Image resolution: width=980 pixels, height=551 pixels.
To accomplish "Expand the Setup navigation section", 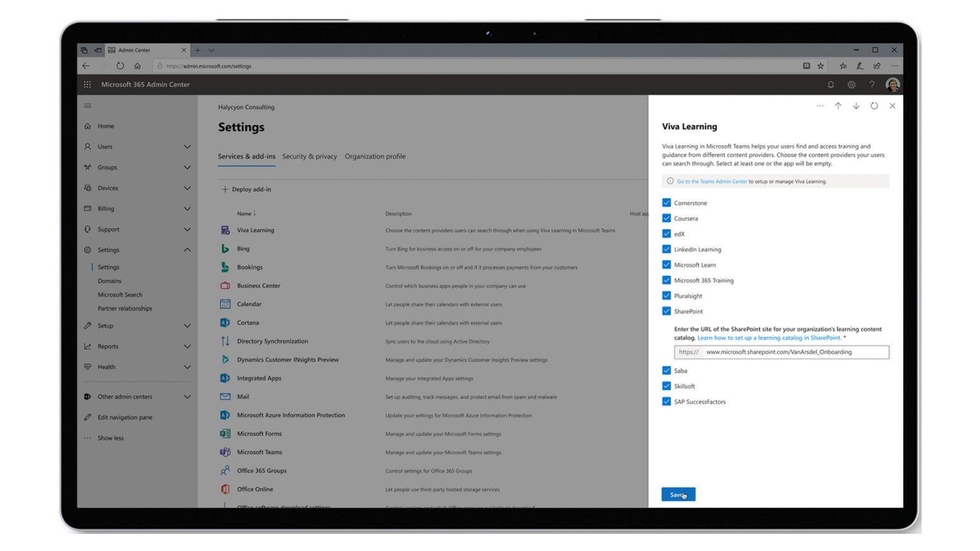I will [187, 326].
